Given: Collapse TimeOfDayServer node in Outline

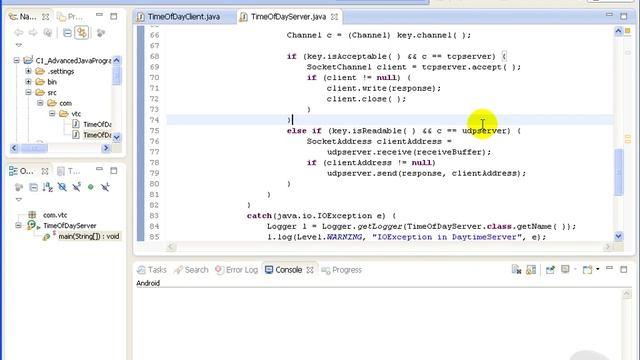Looking at the screenshot, I should (x=18, y=225).
